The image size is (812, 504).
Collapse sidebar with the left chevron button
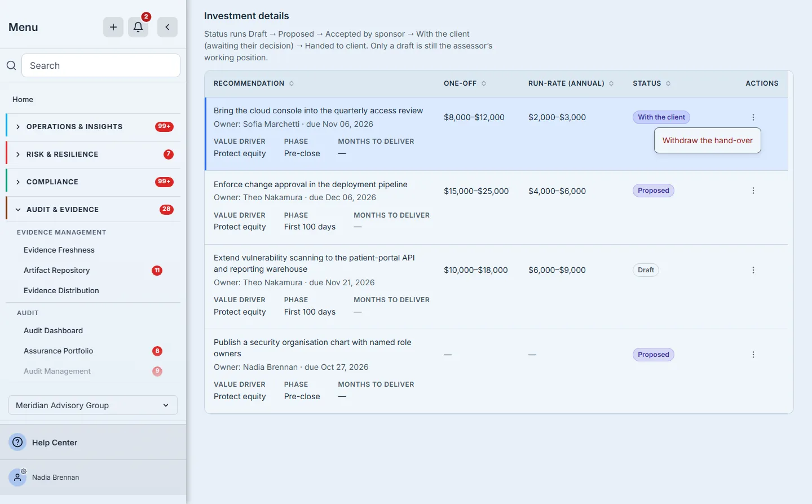tap(167, 27)
